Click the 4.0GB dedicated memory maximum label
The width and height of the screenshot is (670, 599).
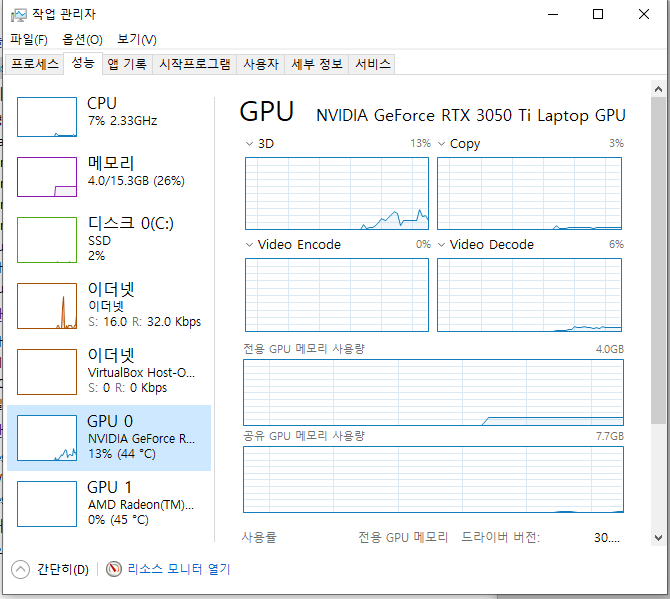click(x=610, y=349)
